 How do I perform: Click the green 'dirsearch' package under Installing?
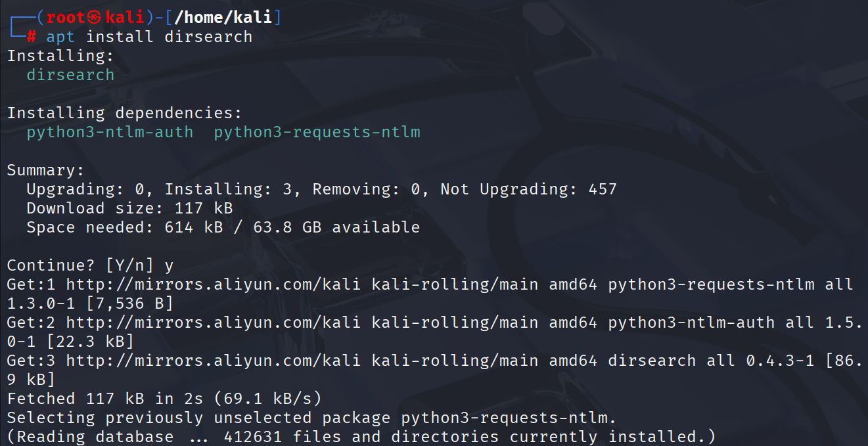(70, 75)
